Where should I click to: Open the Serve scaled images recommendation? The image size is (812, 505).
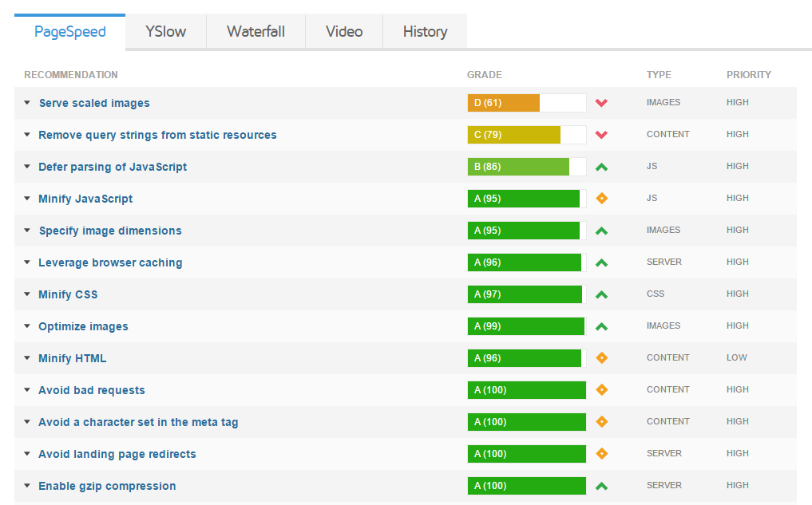point(94,103)
